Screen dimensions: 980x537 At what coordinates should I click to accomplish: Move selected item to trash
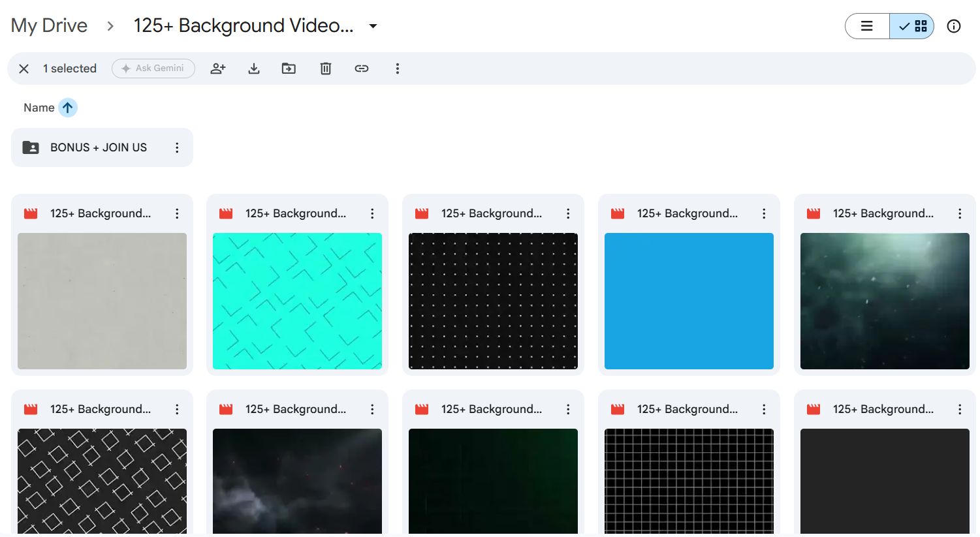(x=326, y=69)
